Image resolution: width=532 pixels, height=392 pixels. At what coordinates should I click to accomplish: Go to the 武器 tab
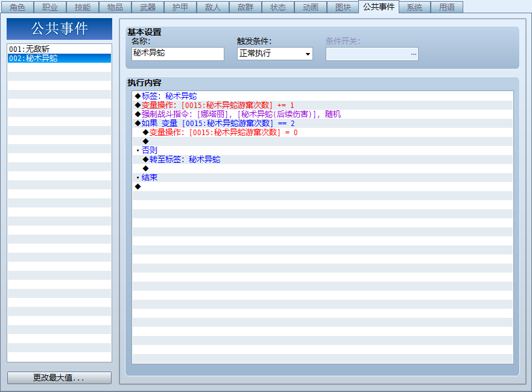pos(148,7)
